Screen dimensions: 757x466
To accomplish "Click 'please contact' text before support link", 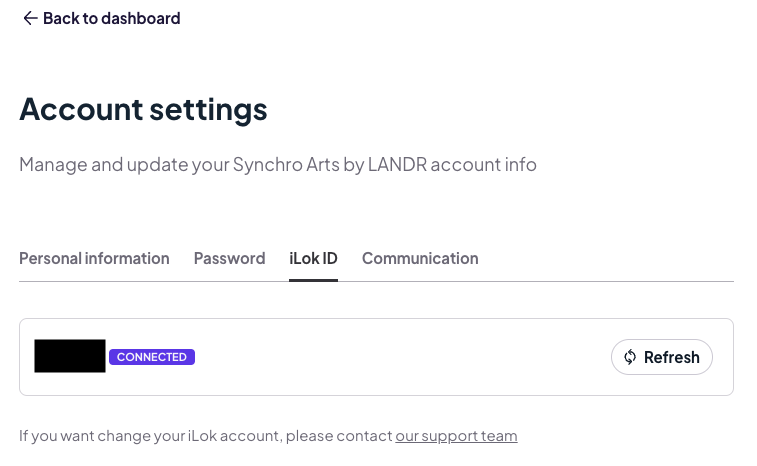I will coord(339,436).
